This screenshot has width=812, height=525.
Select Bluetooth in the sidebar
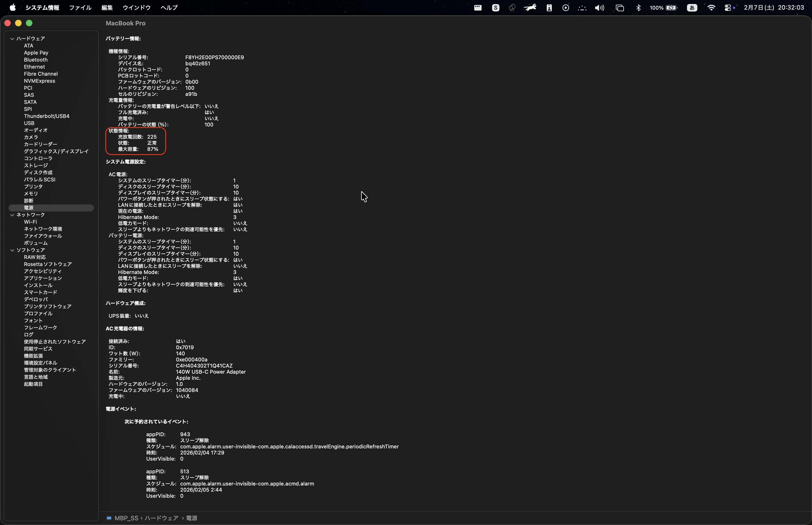click(x=35, y=60)
